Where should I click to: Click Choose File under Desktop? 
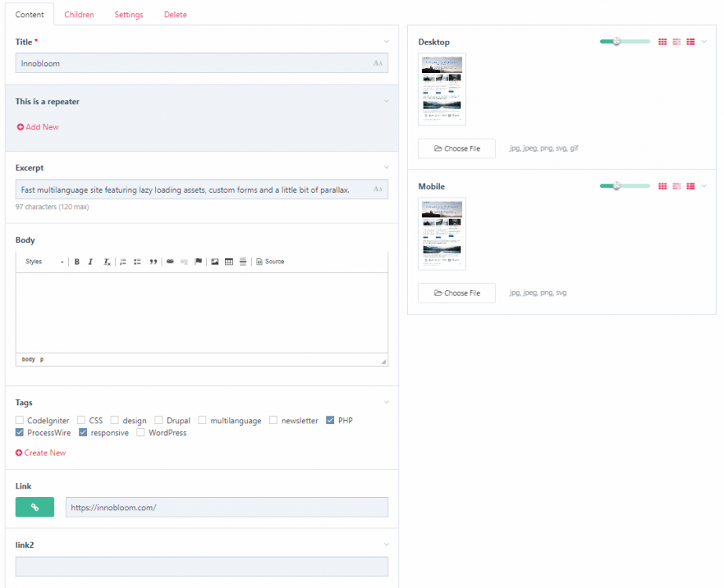[457, 148]
